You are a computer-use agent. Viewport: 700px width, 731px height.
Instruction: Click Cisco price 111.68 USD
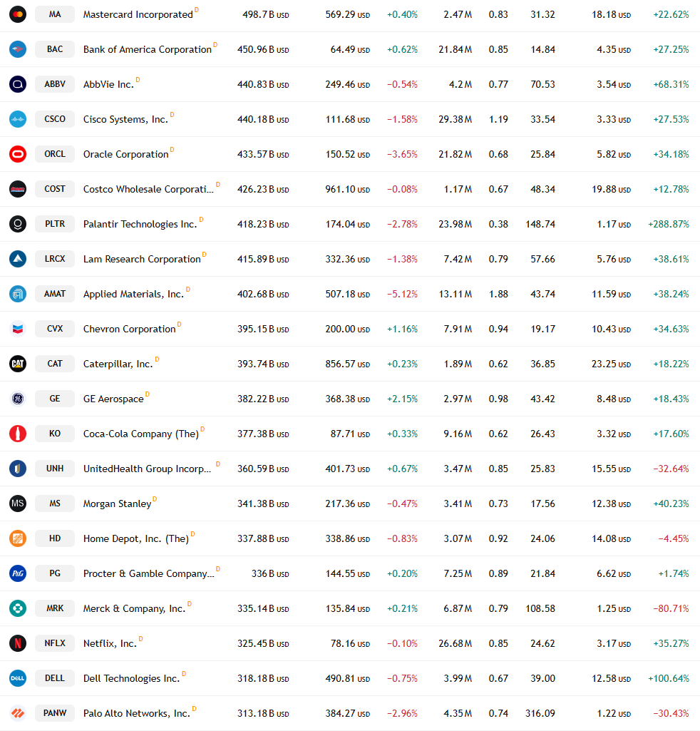348,120
